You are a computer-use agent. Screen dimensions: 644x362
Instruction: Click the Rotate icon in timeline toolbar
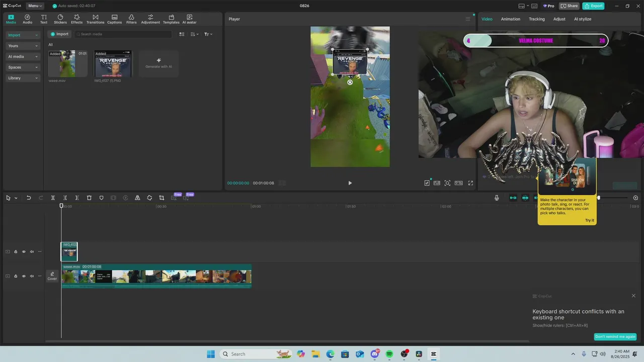pyautogui.click(x=149, y=198)
